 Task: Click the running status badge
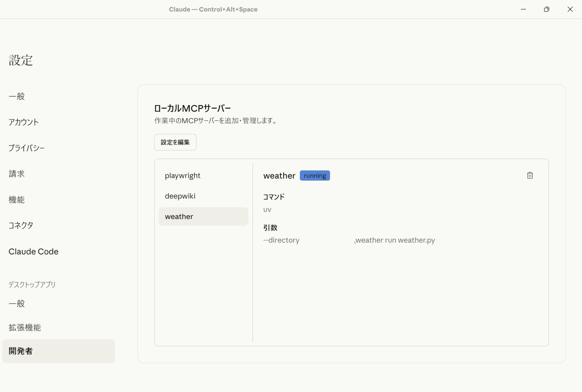click(315, 176)
